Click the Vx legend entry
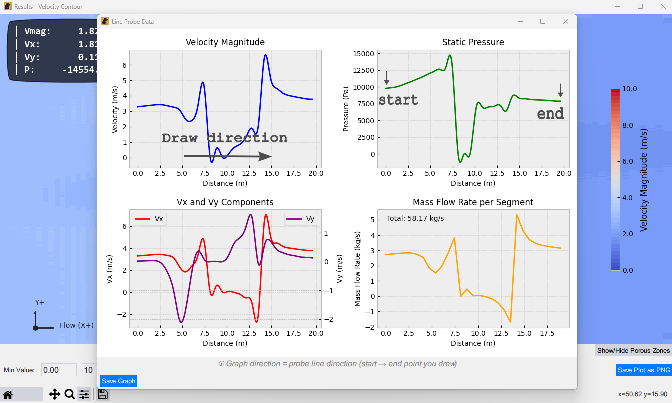 pyautogui.click(x=150, y=218)
